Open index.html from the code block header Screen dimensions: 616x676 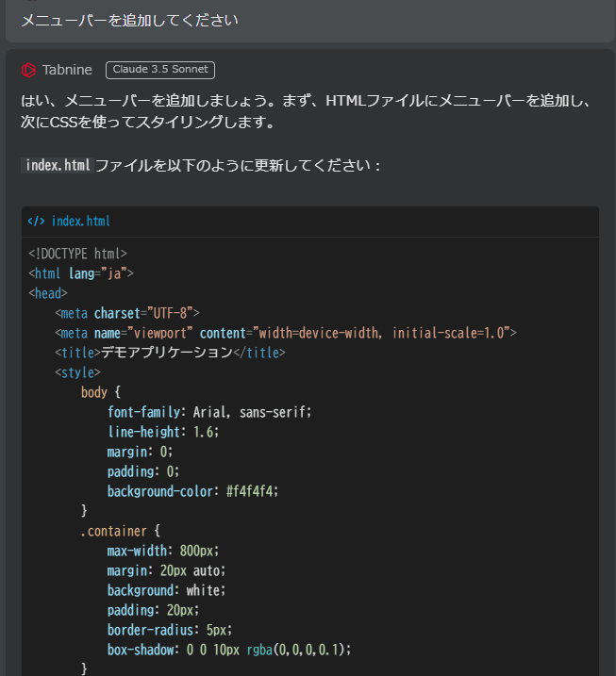[x=80, y=222]
